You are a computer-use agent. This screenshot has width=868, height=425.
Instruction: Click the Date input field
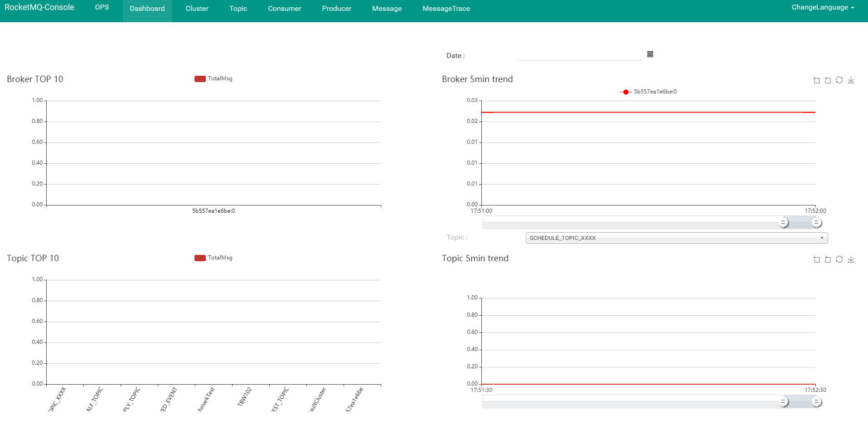[580, 55]
